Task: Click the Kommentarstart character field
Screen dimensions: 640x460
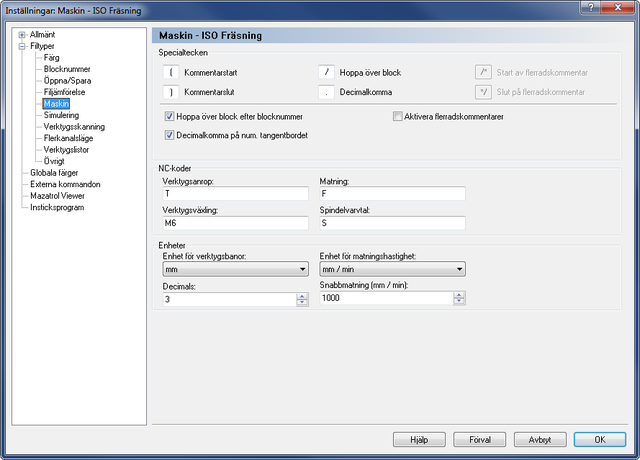Action: pyautogui.click(x=171, y=72)
